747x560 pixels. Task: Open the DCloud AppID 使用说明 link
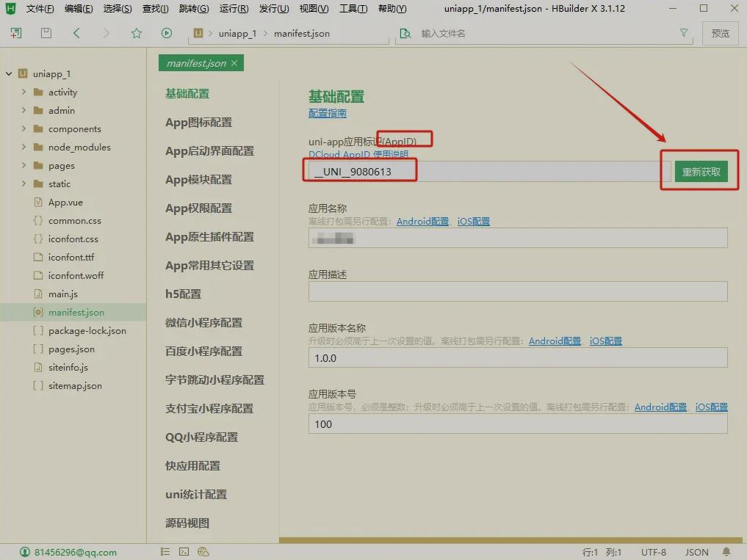tap(358, 154)
